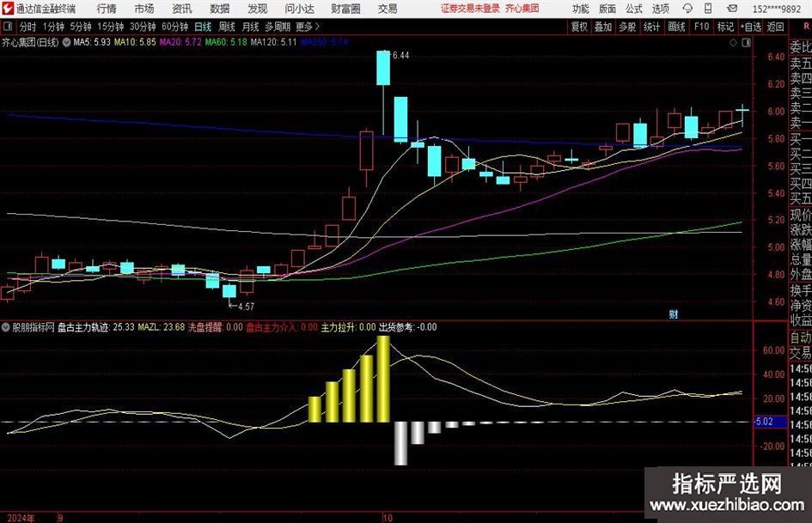Open the 市场 menu
Viewport: 812px width, 523px height.
pos(144,9)
